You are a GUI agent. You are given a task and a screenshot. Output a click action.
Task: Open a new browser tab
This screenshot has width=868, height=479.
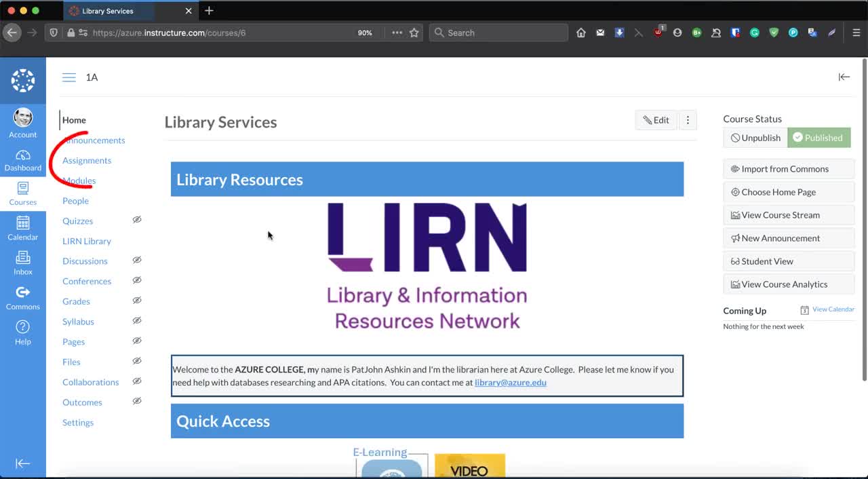[209, 11]
